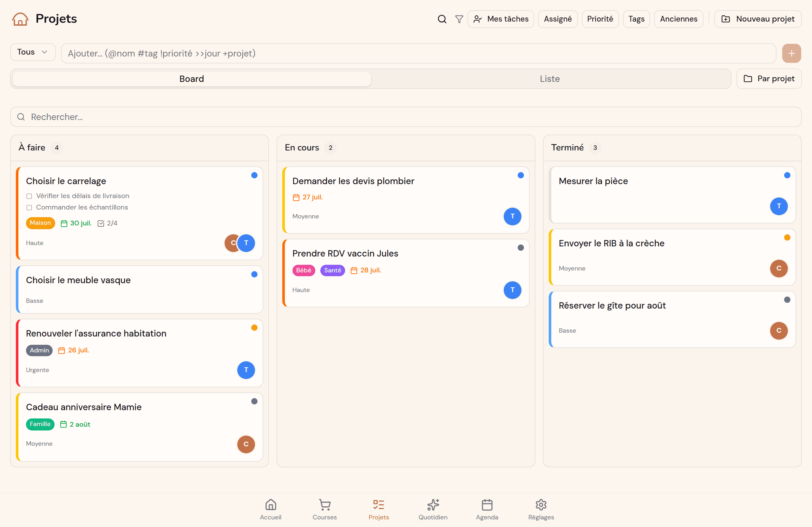
Task: Click calendar icon next to 26 juil.
Action: click(62, 350)
